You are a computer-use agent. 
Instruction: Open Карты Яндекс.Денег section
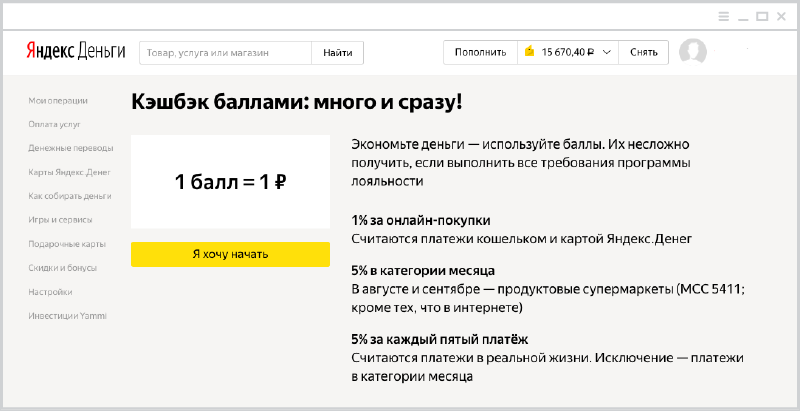pos(69,172)
